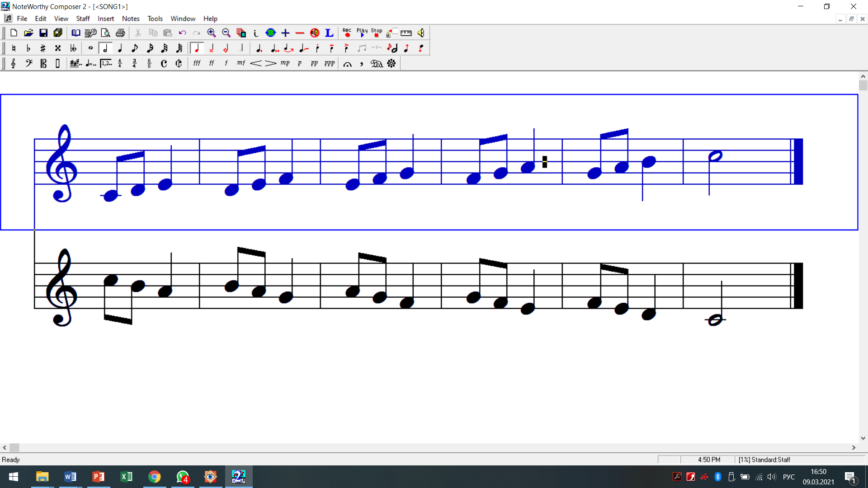Toggle the flat accidental
The width and height of the screenshot is (868, 488).
[x=28, y=48]
